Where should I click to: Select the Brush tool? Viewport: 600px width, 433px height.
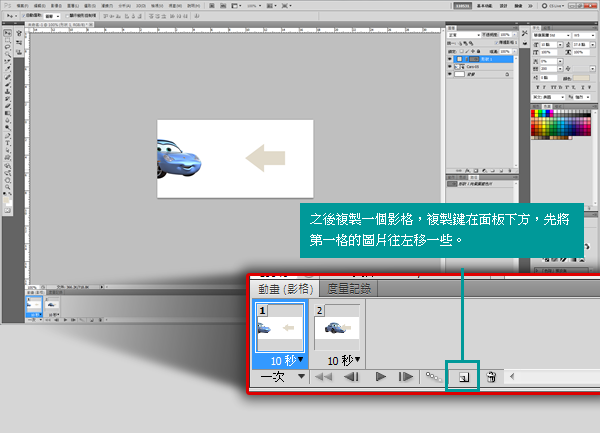(x=7, y=83)
